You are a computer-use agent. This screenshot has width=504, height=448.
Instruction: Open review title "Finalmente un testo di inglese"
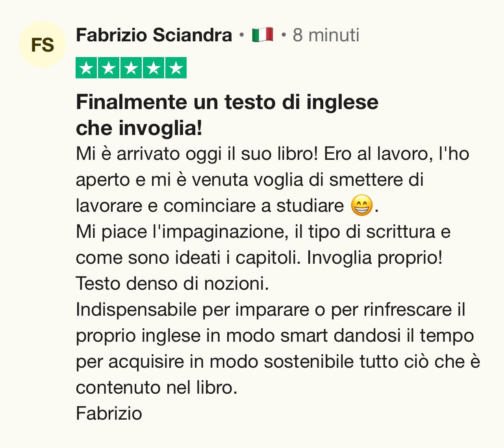227,102
